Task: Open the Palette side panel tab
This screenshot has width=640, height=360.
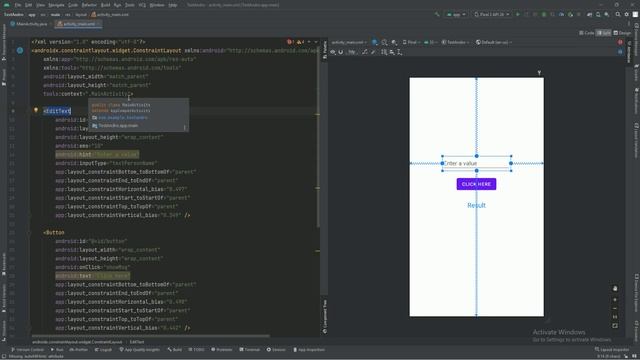Action: click(325, 51)
